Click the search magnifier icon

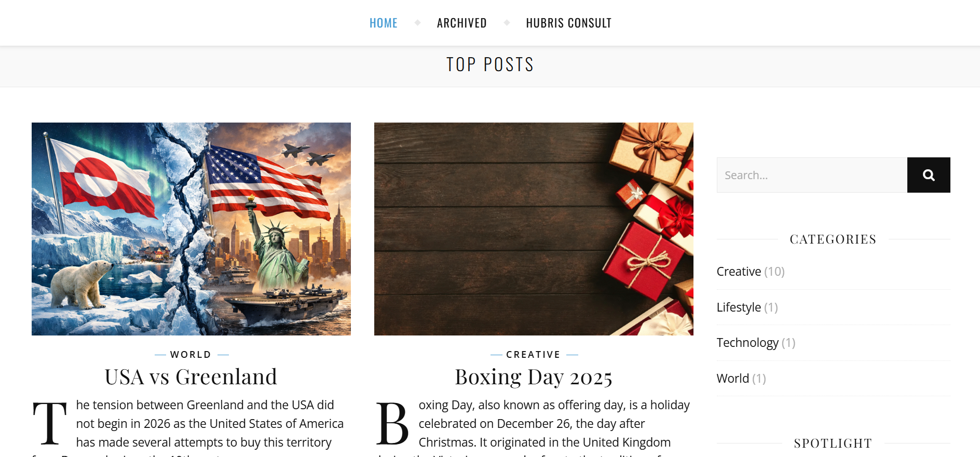click(x=929, y=174)
